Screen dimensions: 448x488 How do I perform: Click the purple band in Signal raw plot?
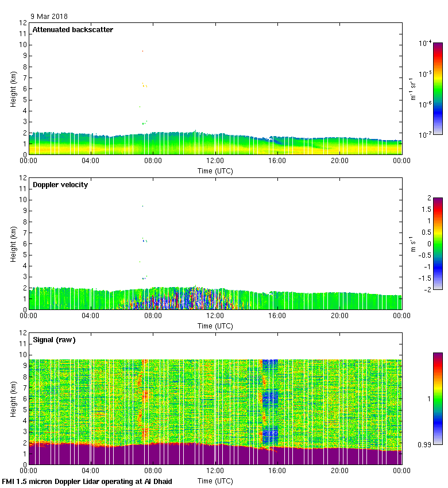pos(215,455)
